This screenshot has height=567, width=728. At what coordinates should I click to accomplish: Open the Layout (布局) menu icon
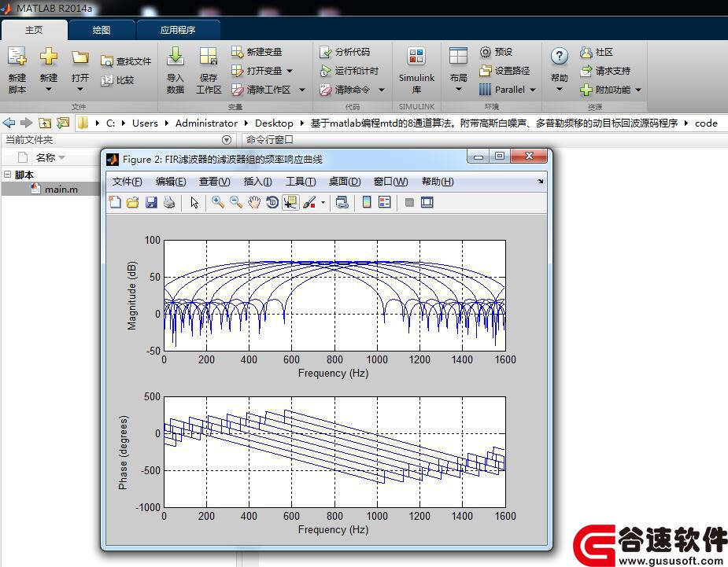pyautogui.click(x=458, y=57)
